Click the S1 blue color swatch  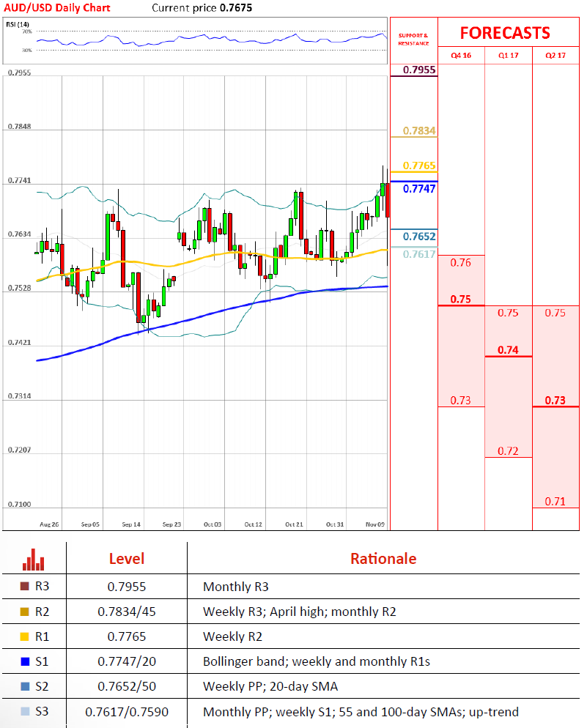25,661
